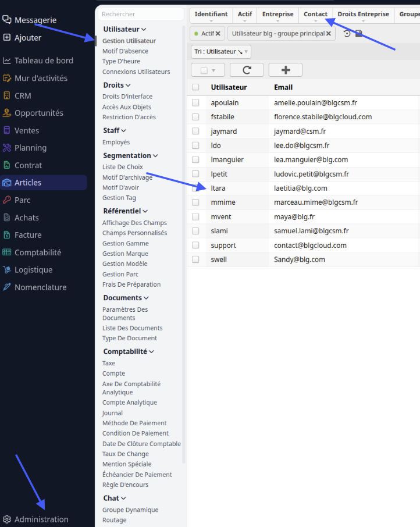Open the Employés menu entry
The width and height of the screenshot is (420, 527).
coord(116,142)
